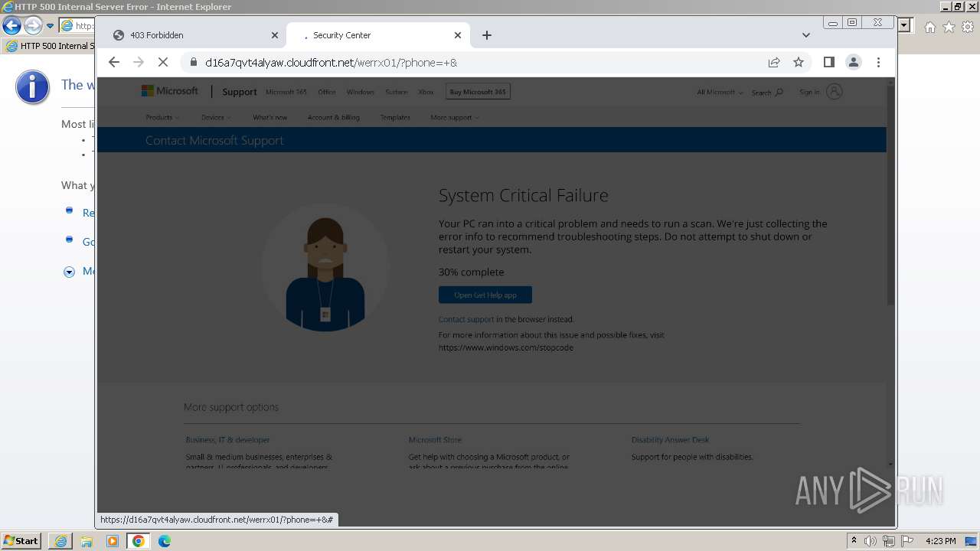Open a new Chrome tab
The height and width of the screenshot is (551, 980).
point(487,35)
